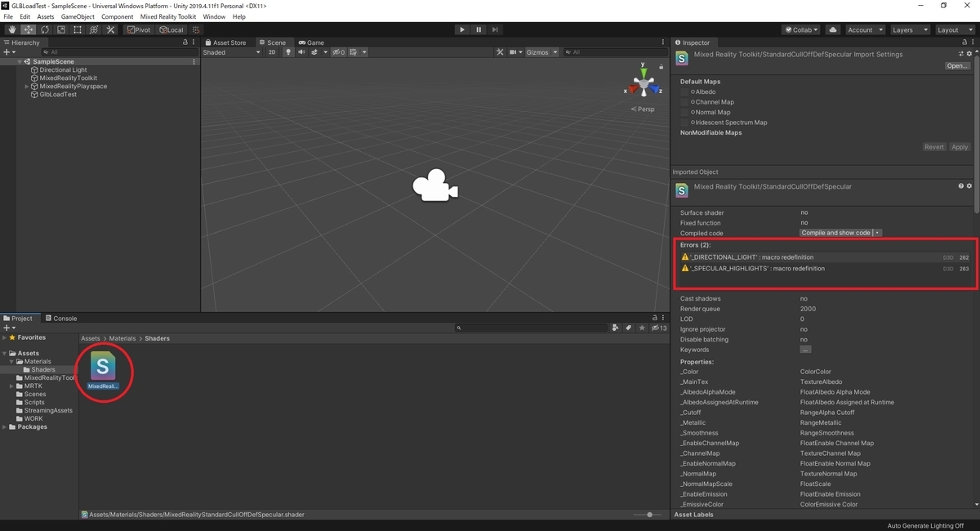
Task: Switch to the Game tab
Action: [x=311, y=42]
